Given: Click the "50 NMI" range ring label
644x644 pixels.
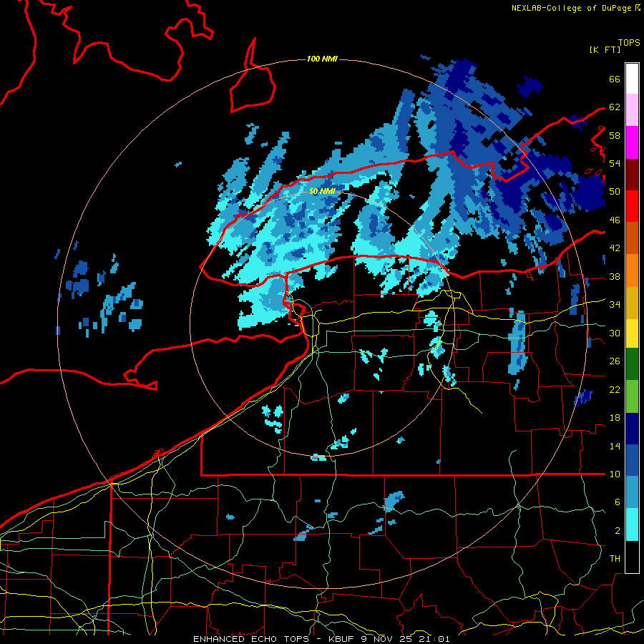Looking at the screenshot, I should [x=322, y=191].
